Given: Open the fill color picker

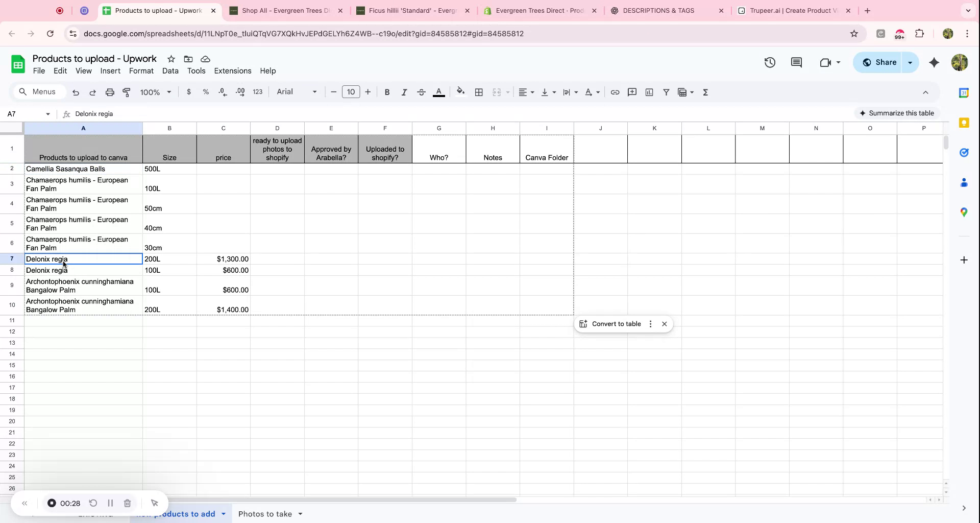Looking at the screenshot, I should pos(460,92).
